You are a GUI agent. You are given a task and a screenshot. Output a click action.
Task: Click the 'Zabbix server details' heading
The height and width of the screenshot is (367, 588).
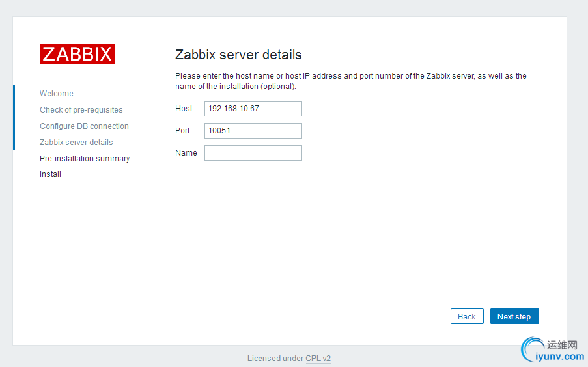pyautogui.click(x=238, y=55)
